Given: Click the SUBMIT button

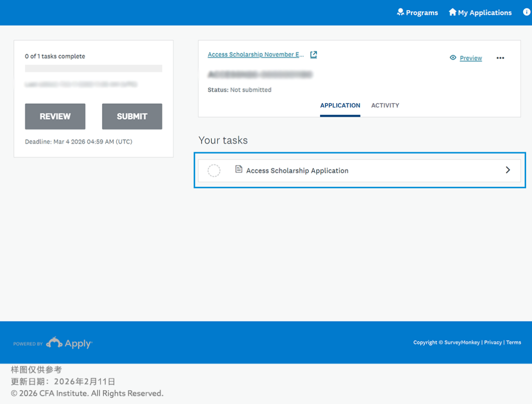Looking at the screenshot, I should click(x=132, y=116).
